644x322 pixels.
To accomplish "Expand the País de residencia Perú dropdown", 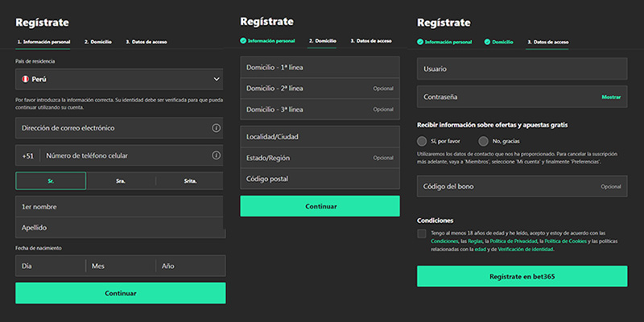I will [119, 79].
